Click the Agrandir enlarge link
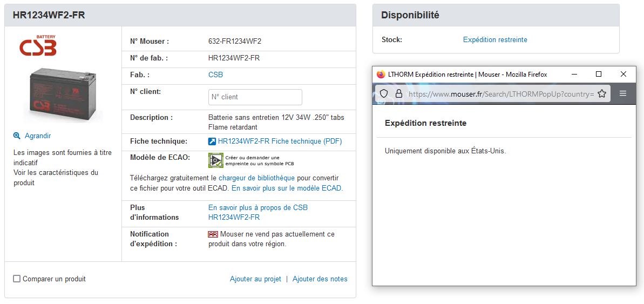 (x=38, y=136)
